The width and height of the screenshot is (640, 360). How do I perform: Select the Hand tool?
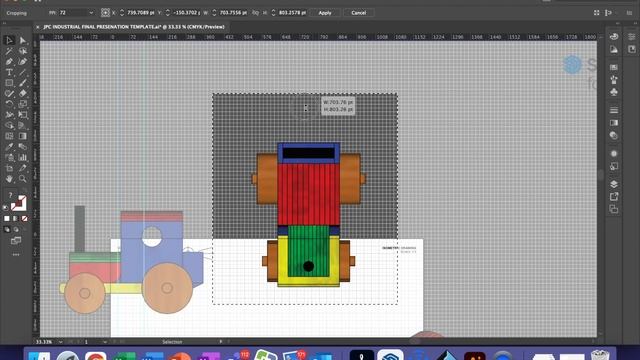pyautogui.click(x=9, y=179)
